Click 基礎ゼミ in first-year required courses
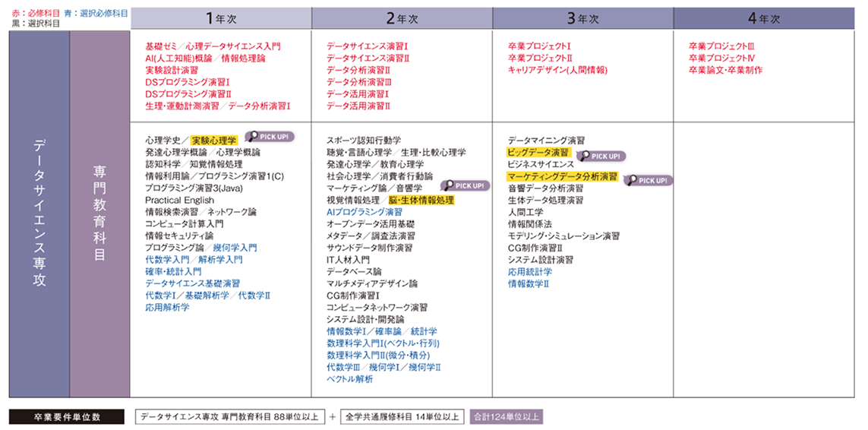Screen dimensions: 868x430 [x=161, y=46]
